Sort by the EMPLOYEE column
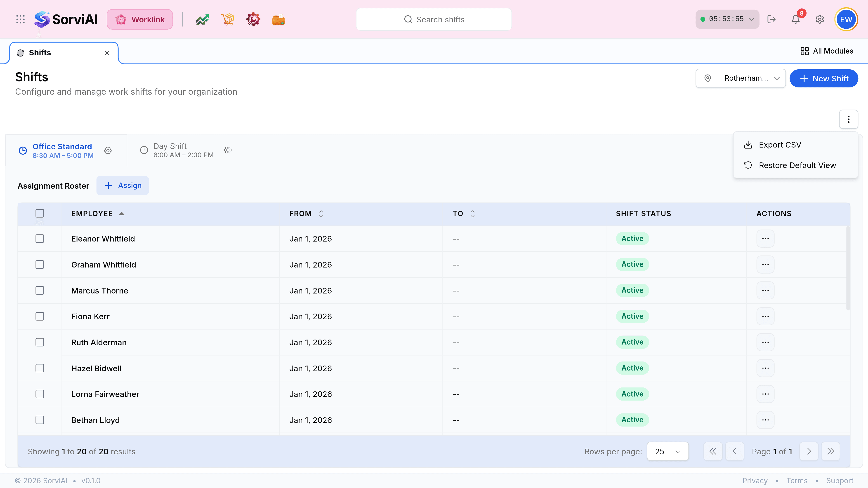Viewport: 868px width, 488px height. [98, 213]
